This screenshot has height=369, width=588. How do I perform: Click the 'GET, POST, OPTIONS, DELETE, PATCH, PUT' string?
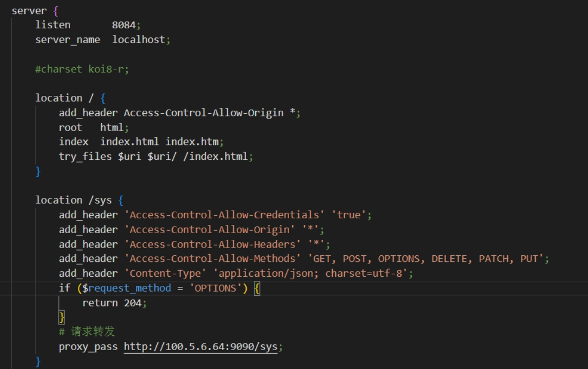pyautogui.click(x=426, y=259)
